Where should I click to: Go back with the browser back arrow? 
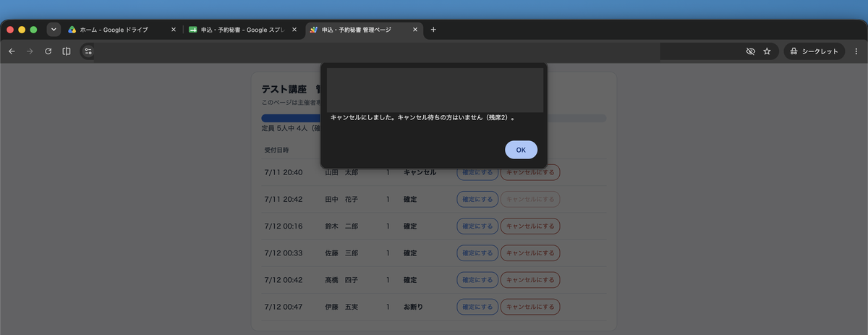pyautogui.click(x=12, y=51)
